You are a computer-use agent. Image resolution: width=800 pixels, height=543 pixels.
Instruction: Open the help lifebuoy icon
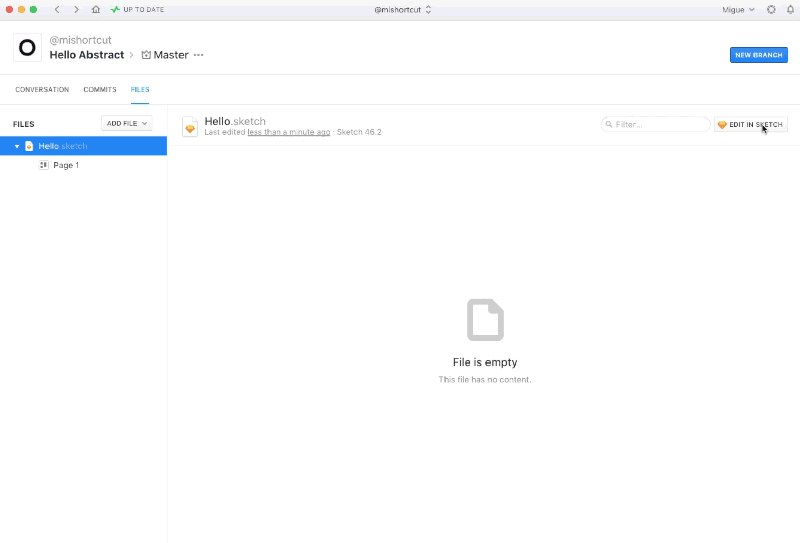(771, 9)
